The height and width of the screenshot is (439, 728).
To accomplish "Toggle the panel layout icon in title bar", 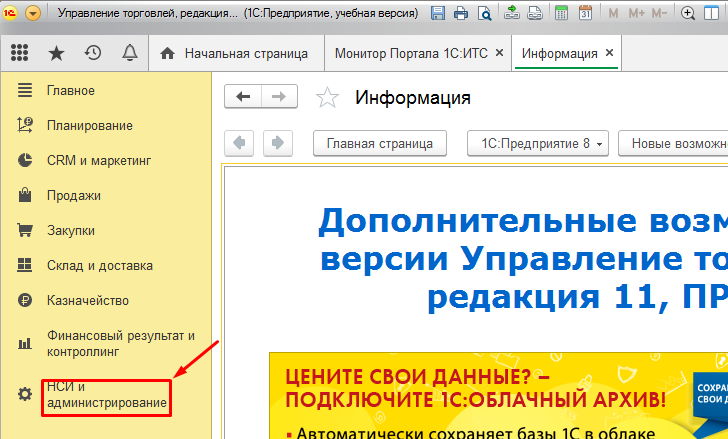I will [x=711, y=13].
